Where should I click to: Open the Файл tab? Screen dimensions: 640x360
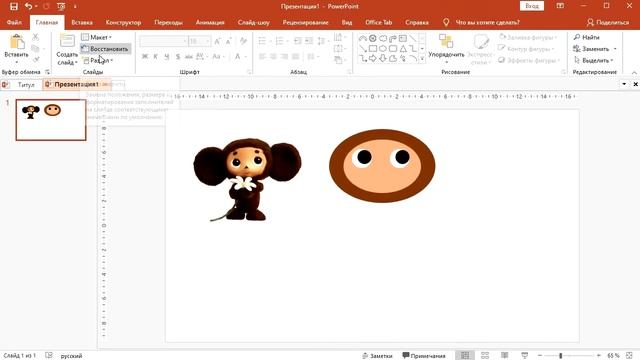pos(14,22)
